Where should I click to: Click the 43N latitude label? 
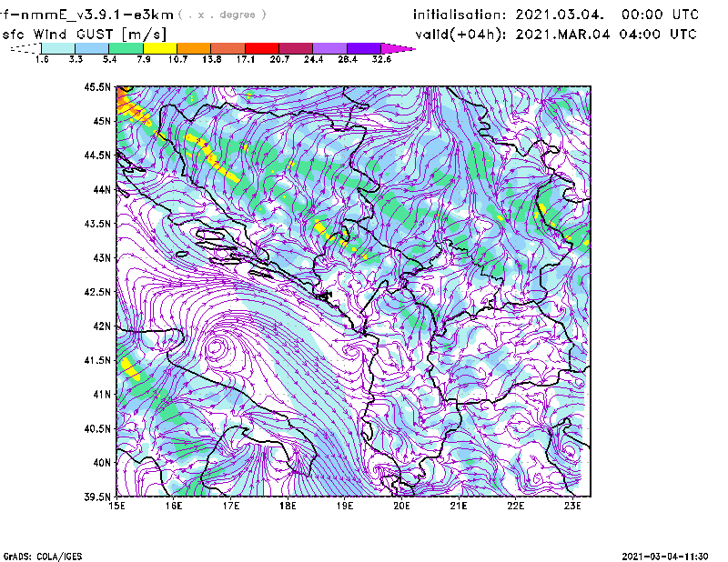[102, 257]
